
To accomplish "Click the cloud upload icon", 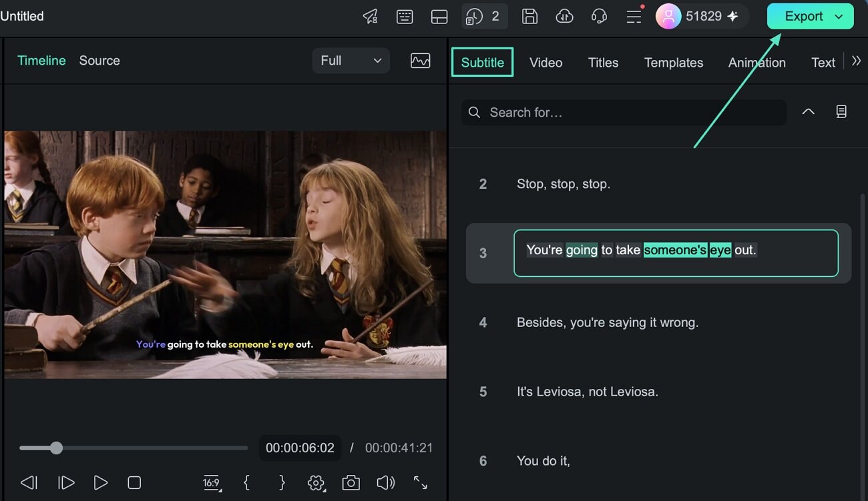I will click(x=564, y=17).
